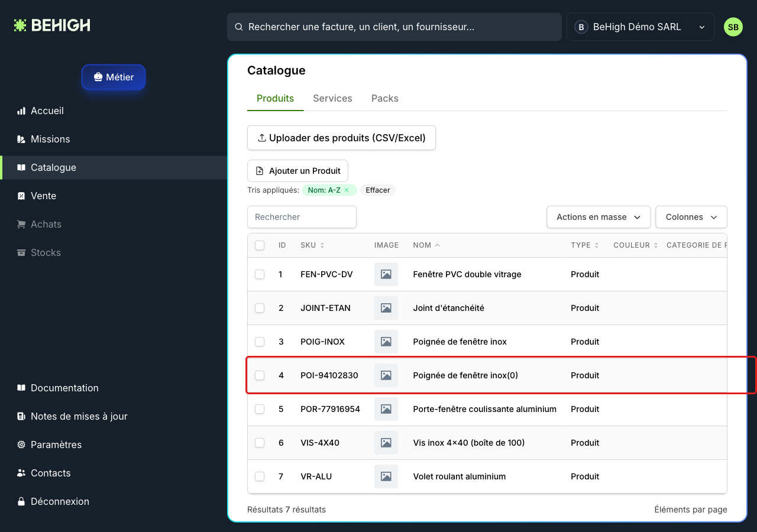Go to Accueil in the sidebar

(114, 111)
